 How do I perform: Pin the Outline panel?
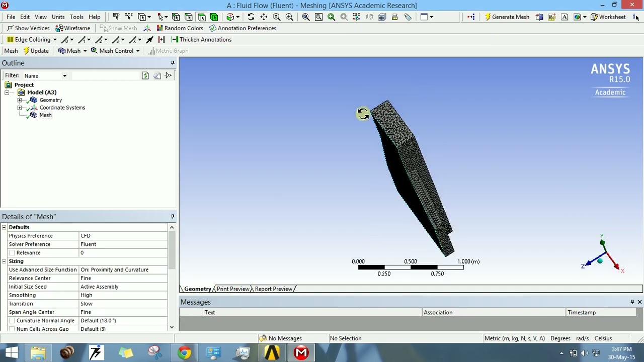[x=173, y=63]
